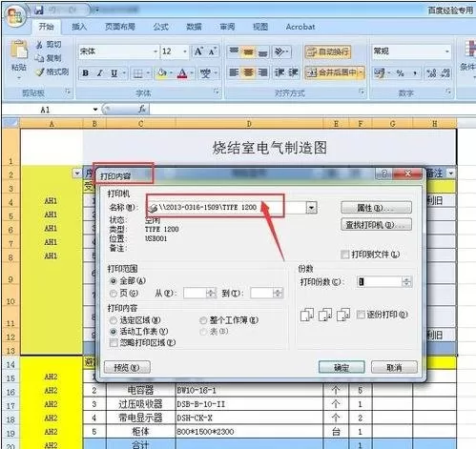This screenshot has width=476, height=449.
Task: Select 活动工作表 print content option
Action: (114, 332)
